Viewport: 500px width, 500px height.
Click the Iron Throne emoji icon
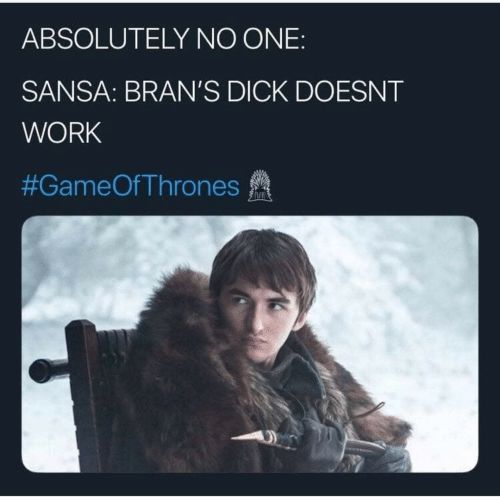(261, 186)
